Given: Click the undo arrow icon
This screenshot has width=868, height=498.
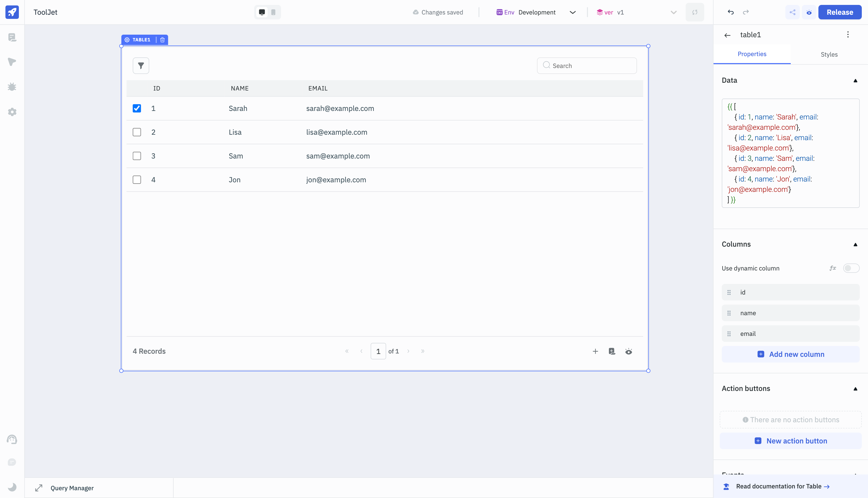Looking at the screenshot, I should pyautogui.click(x=731, y=12).
